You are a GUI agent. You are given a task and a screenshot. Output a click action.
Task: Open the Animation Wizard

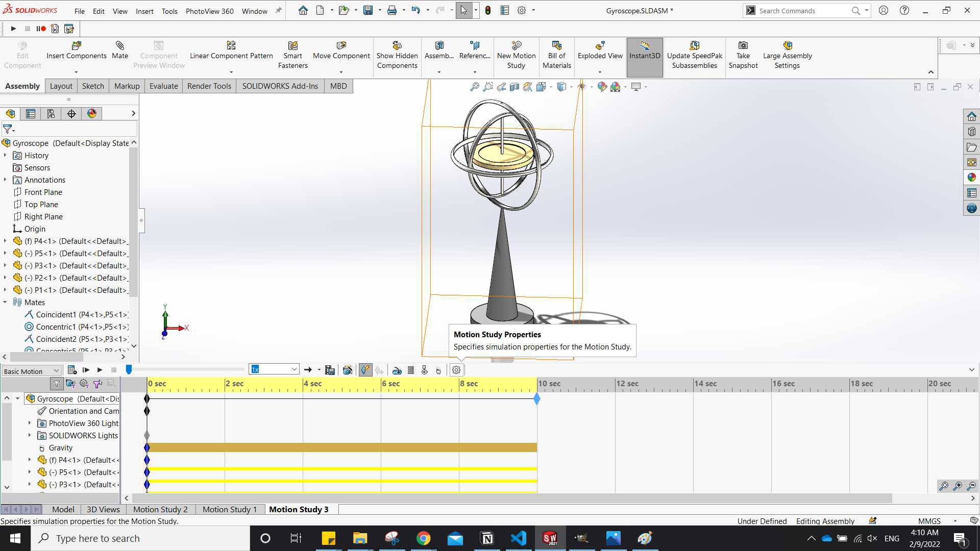coord(348,370)
